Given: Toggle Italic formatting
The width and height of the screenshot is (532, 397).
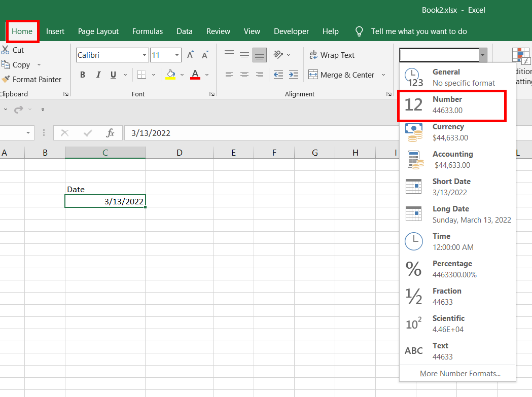Looking at the screenshot, I should [x=98, y=75].
